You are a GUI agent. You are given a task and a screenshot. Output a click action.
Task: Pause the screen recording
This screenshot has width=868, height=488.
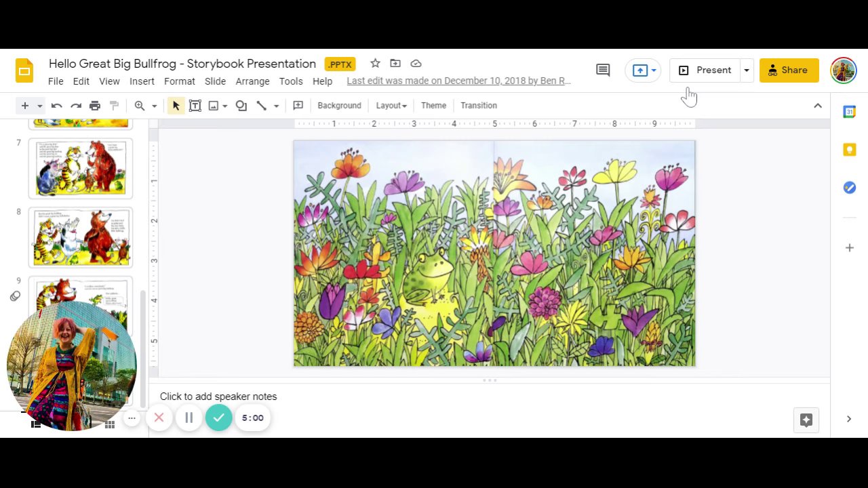pyautogui.click(x=189, y=418)
